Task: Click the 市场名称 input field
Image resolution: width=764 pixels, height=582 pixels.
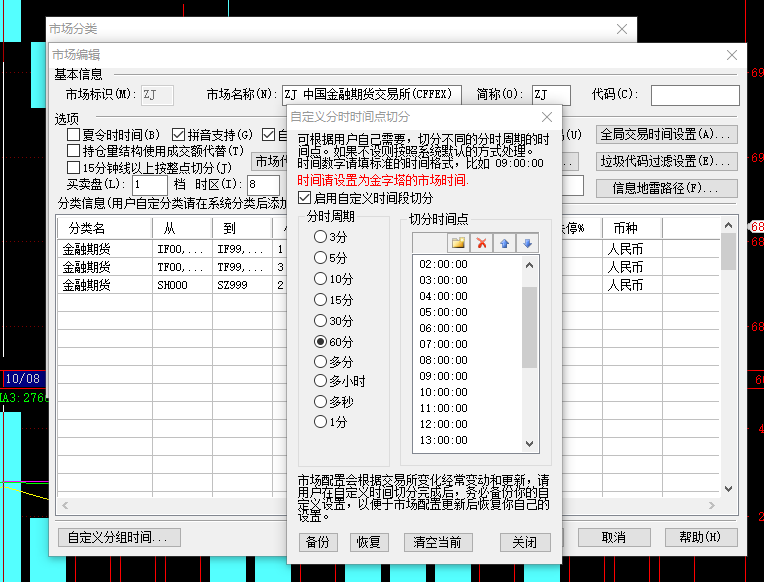Action: [x=371, y=95]
